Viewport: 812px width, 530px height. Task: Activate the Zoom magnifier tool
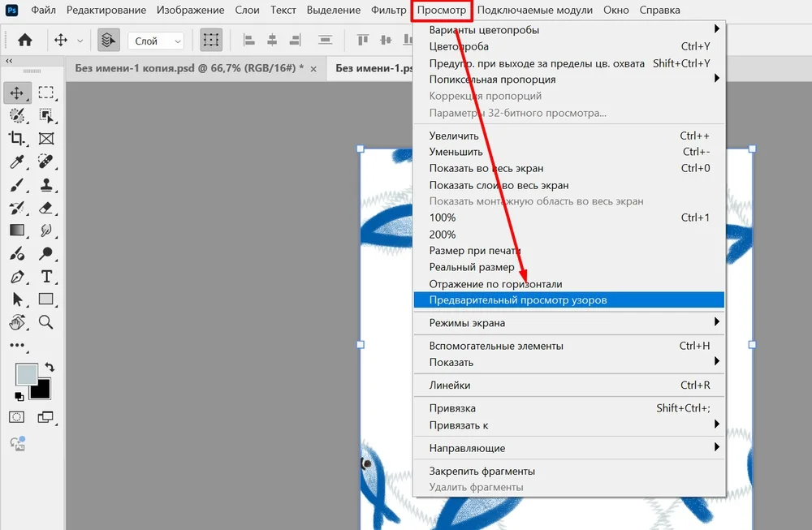[x=46, y=322]
